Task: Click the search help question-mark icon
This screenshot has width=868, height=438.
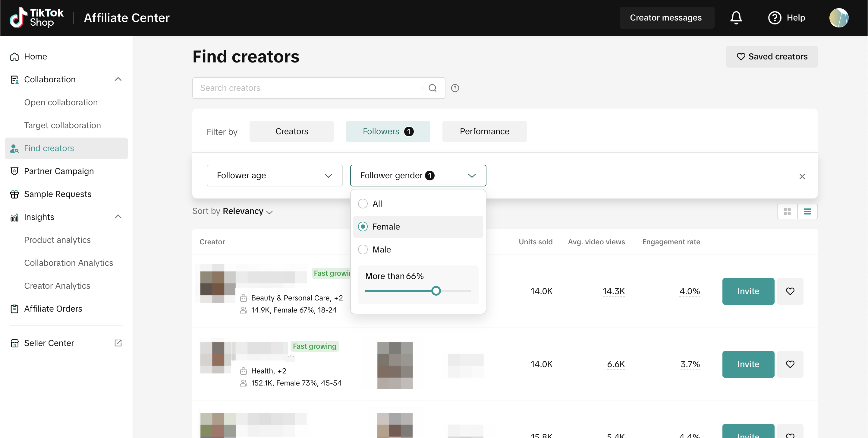Action: click(455, 88)
